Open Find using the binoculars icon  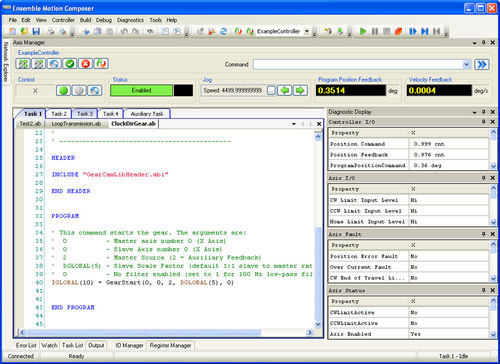tap(150, 32)
